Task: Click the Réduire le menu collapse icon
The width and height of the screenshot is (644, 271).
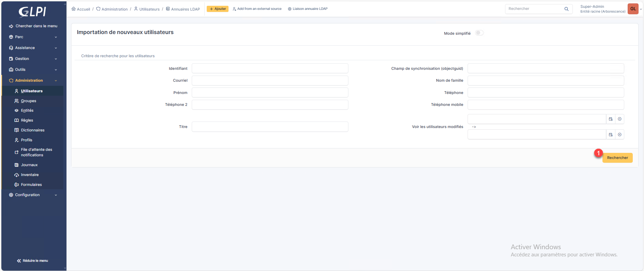Action: 19,261
